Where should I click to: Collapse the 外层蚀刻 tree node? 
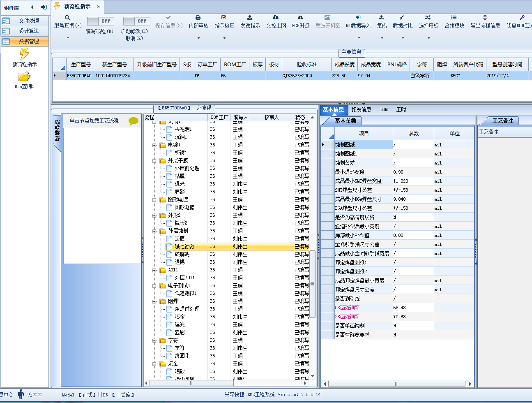click(155, 231)
